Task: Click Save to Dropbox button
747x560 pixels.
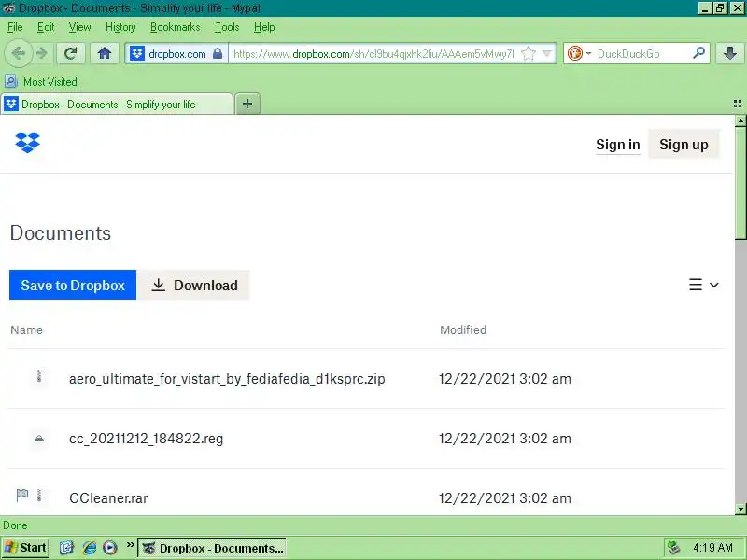Action: click(x=73, y=285)
